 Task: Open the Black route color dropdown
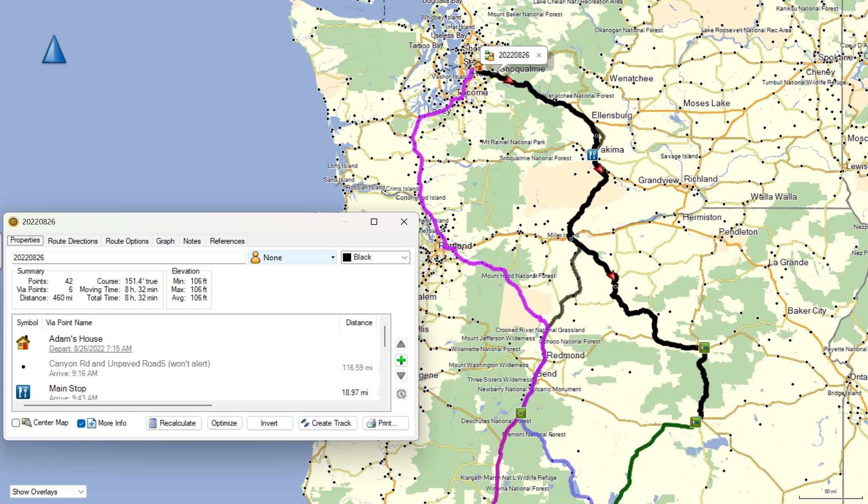[x=376, y=258]
